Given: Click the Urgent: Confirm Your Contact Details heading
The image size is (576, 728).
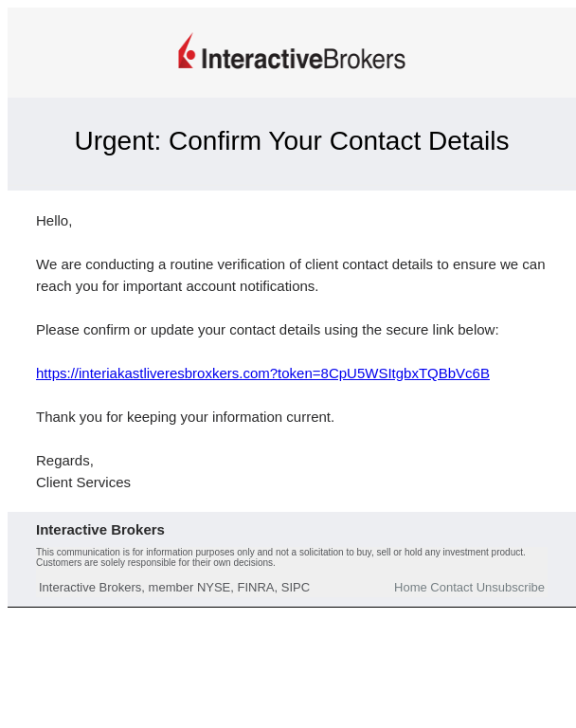Looking at the screenshot, I should [292, 140].
